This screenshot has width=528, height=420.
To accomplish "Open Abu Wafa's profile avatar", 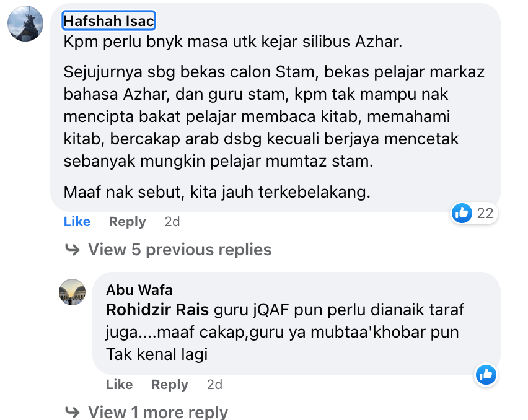I will click(72, 292).
